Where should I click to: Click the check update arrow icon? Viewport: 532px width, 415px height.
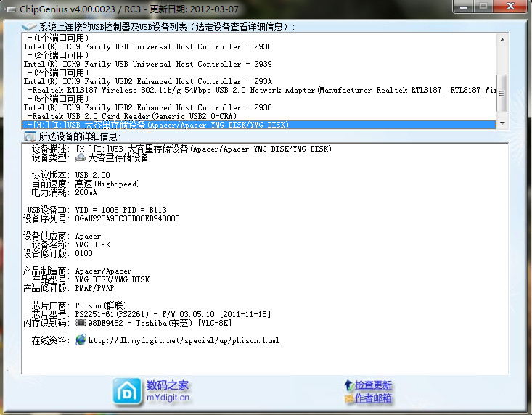(348, 385)
